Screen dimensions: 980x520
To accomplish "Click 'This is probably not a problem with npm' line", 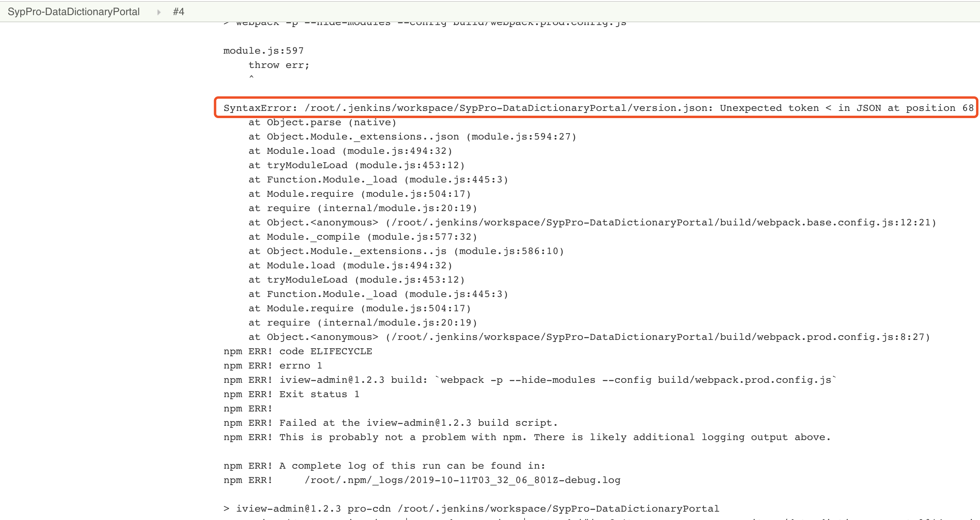I will click(527, 437).
